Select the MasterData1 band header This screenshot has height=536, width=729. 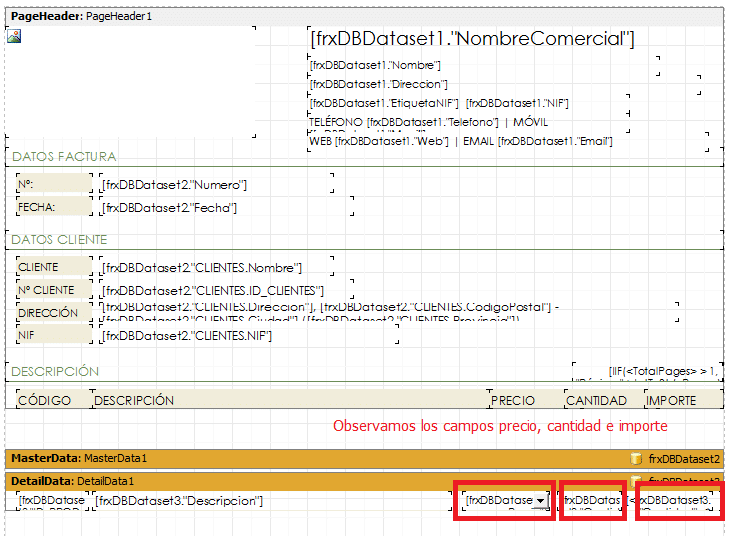(x=364, y=459)
